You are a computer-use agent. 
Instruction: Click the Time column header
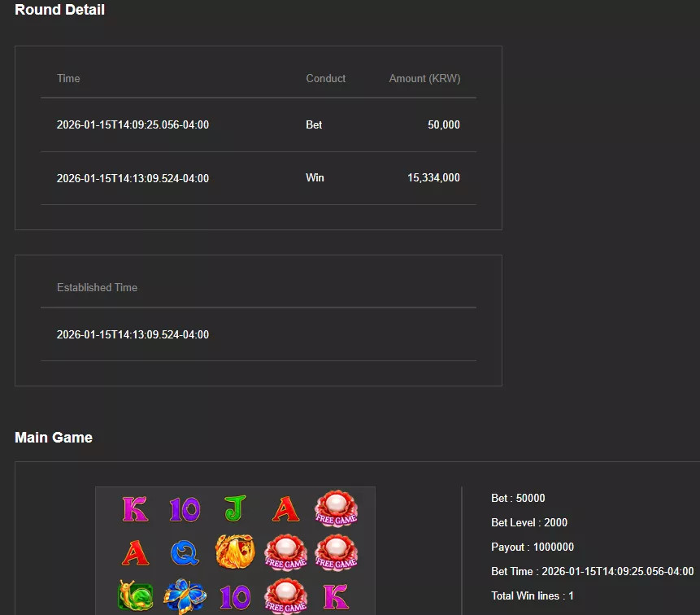pyautogui.click(x=68, y=78)
